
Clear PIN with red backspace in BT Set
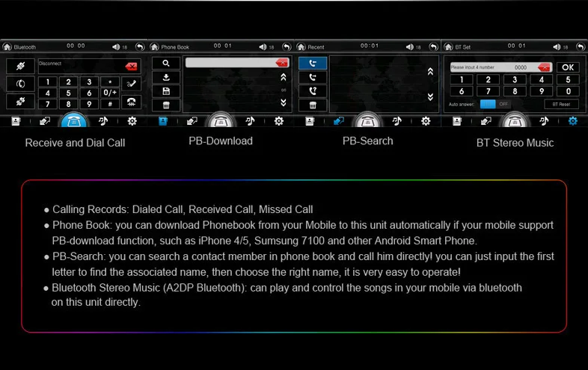point(544,67)
